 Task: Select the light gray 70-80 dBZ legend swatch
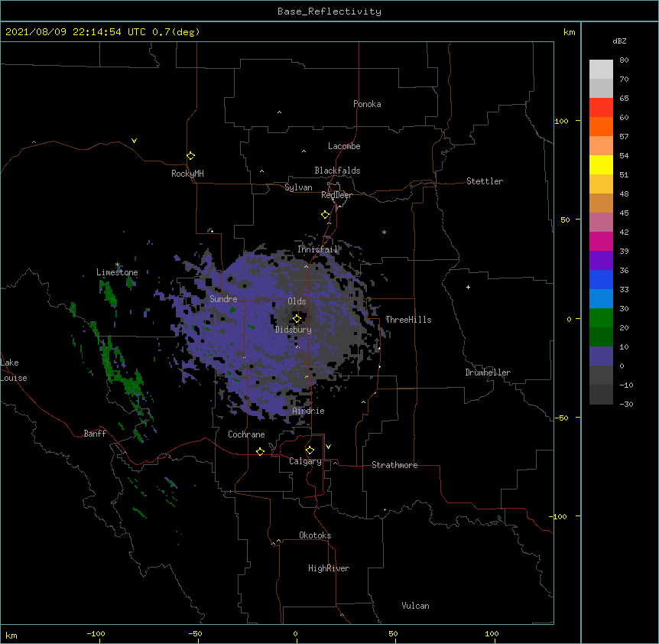click(601, 70)
